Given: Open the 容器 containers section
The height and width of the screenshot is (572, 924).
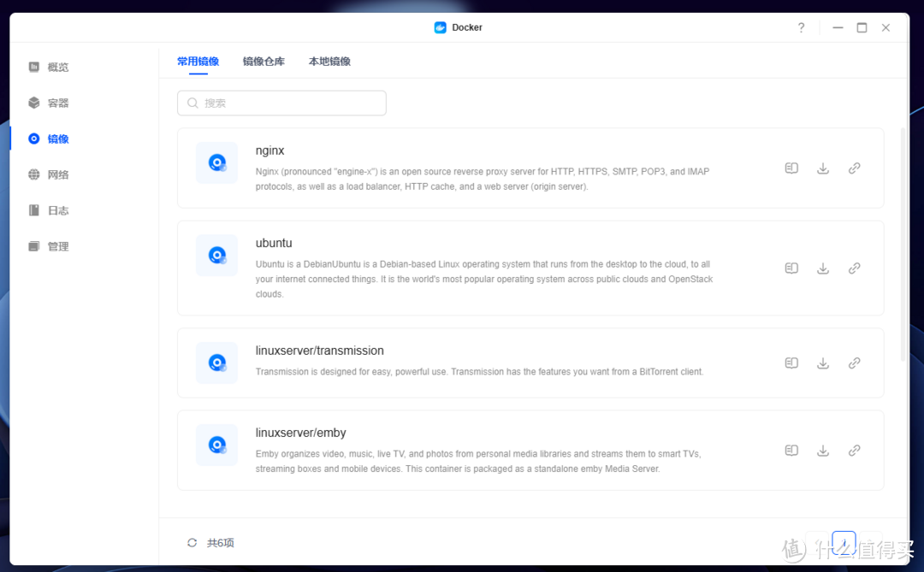Looking at the screenshot, I should (49, 103).
